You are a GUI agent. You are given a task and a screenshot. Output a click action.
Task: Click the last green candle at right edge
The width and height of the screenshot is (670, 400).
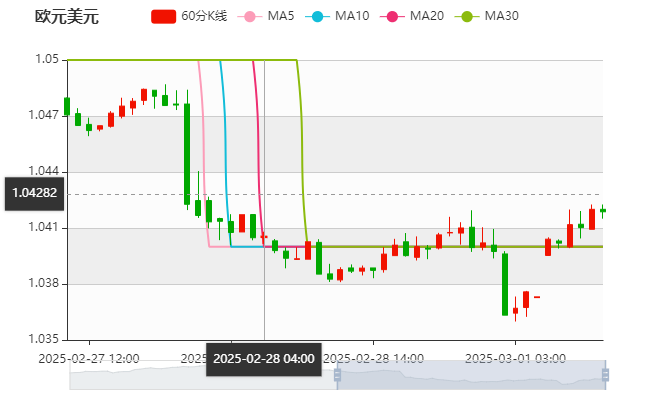602,210
